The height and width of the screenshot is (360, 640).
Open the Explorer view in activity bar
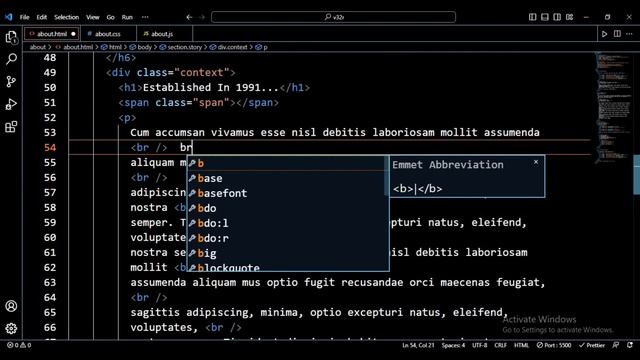pyautogui.click(x=11, y=38)
